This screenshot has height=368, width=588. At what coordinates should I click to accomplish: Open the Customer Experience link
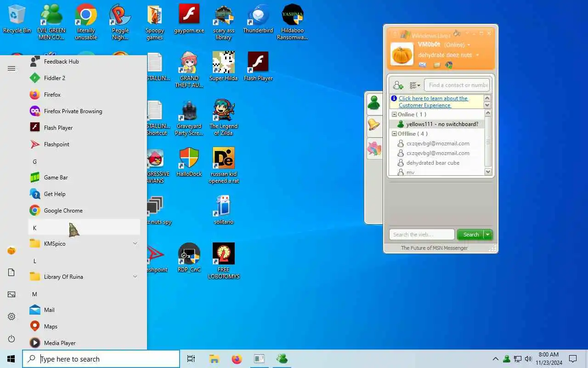[433, 102]
